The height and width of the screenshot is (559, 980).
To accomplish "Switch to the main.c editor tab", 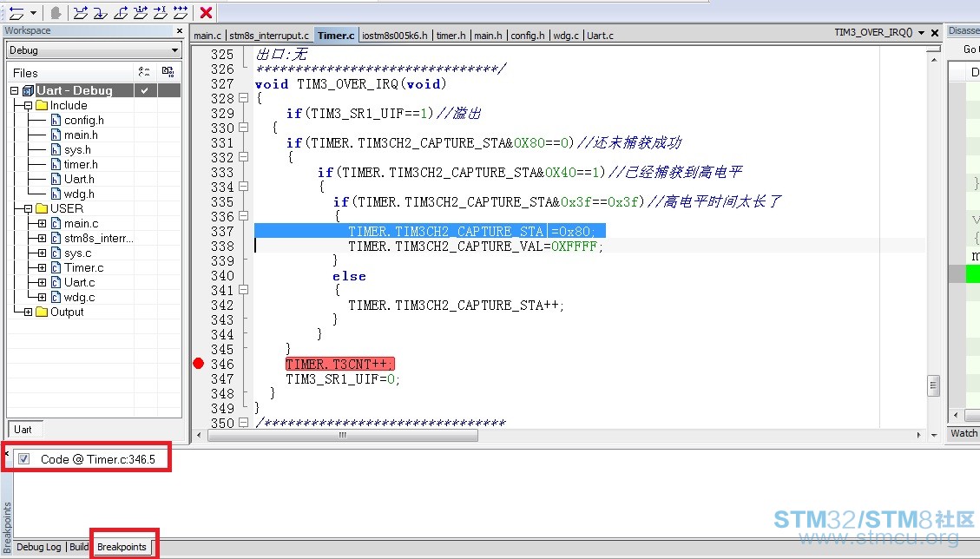I will tap(207, 36).
